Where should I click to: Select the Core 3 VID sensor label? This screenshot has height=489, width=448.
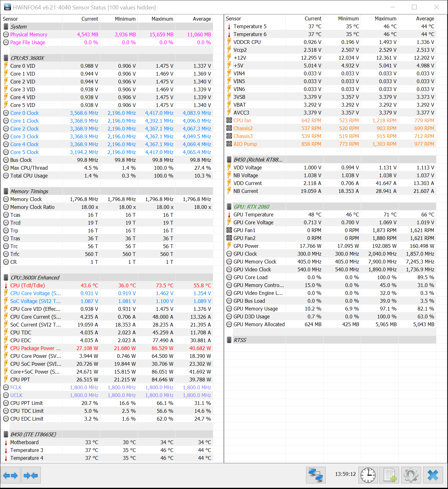tap(23, 89)
